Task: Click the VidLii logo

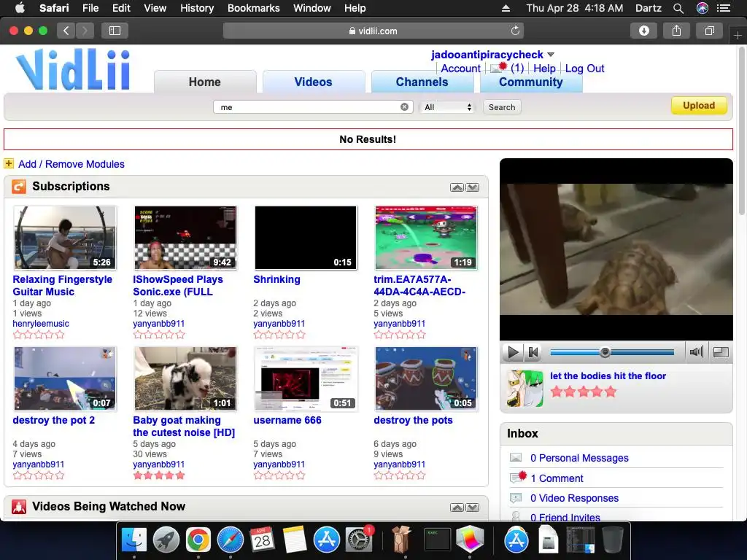Action: coord(73,69)
